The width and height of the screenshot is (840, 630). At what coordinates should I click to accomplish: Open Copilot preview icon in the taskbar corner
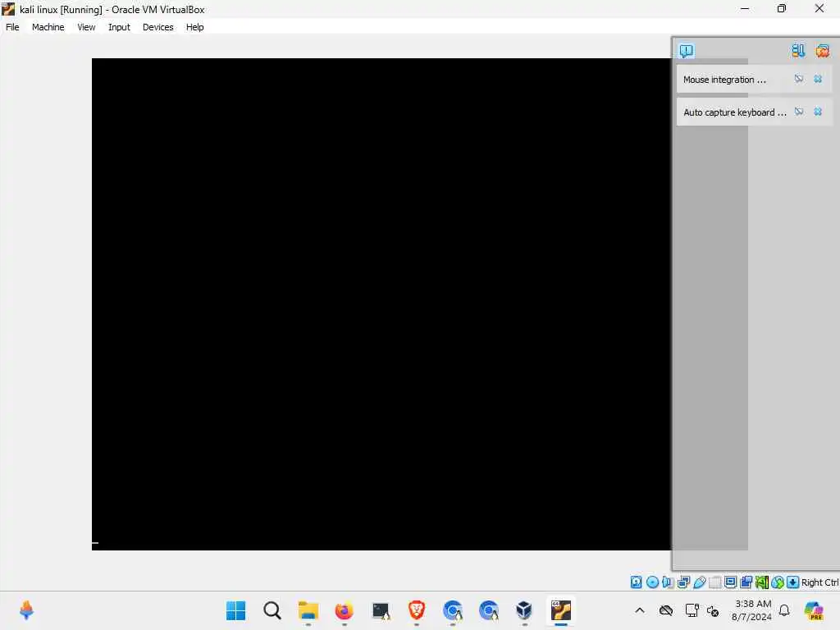coord(813,610)
